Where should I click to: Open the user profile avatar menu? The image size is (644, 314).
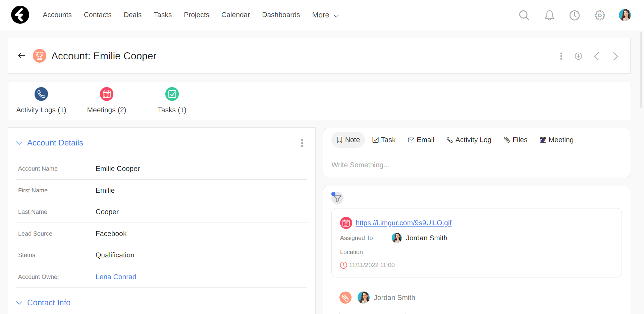coord(625,15)
